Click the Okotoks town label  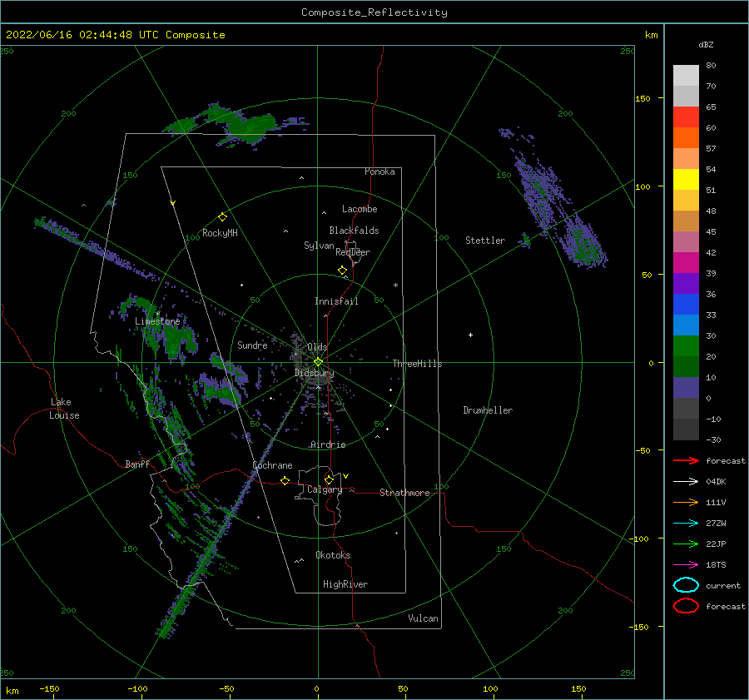coord(333,555)
